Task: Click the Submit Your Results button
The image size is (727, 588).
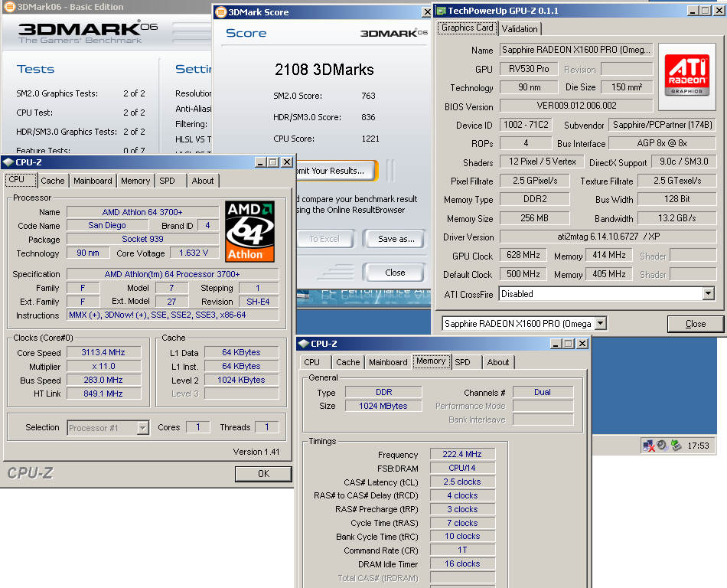Action: pyautogui.click(x=336, y=171)
